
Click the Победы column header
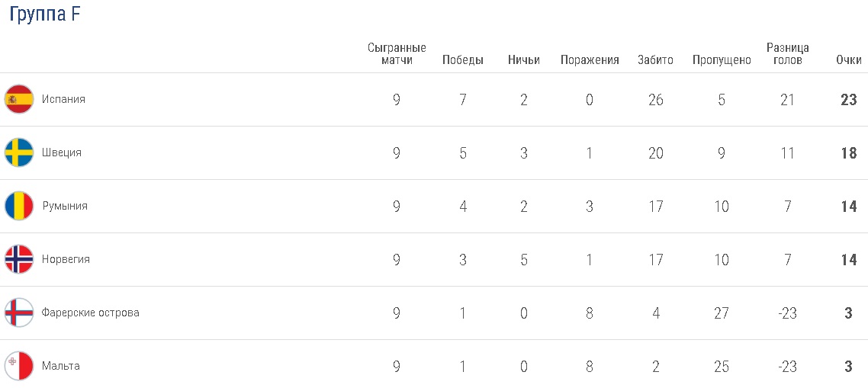tap(462, 60)
